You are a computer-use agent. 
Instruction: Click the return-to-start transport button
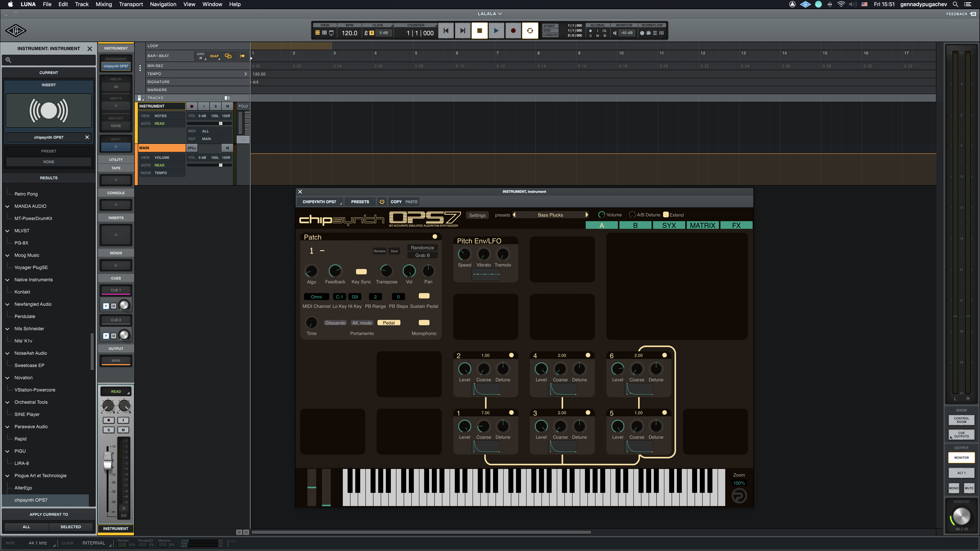(x=446, y=31)
